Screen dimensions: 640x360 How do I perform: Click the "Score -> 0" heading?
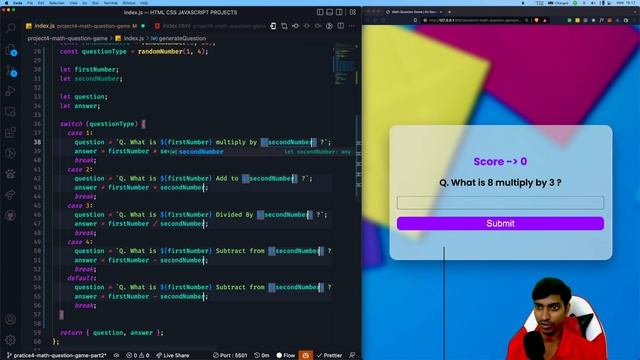500,161
